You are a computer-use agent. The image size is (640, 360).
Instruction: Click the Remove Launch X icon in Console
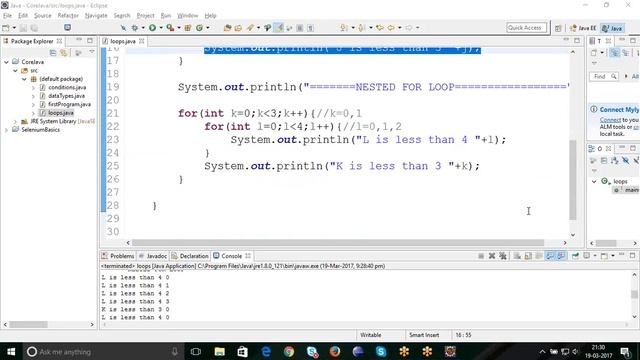click(492, 256)
